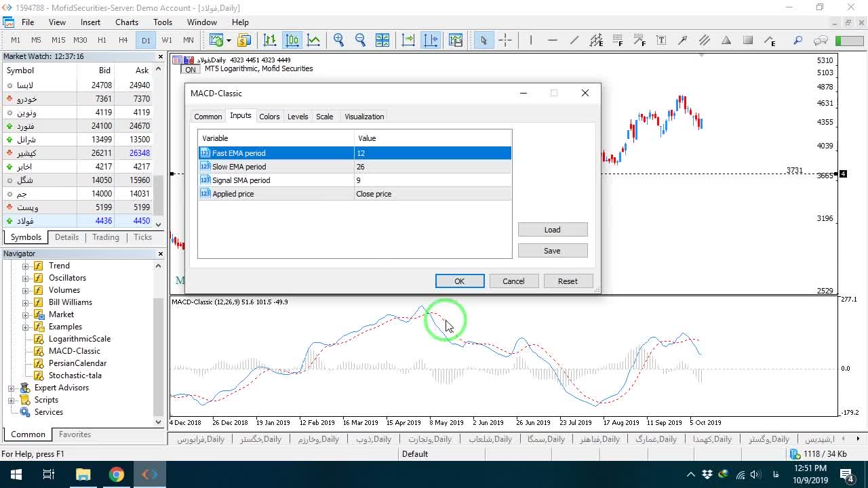Select the H4 timeframe
Viewport: 868px width, 488px height.
pos(123,40)
